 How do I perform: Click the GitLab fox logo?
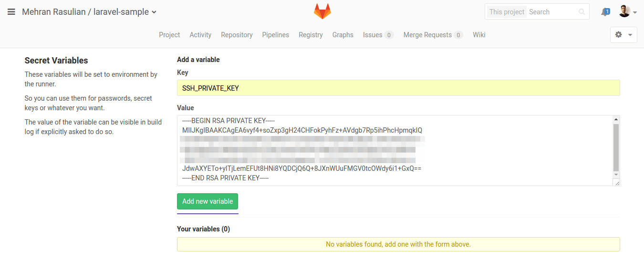click(x=322, y=11)
